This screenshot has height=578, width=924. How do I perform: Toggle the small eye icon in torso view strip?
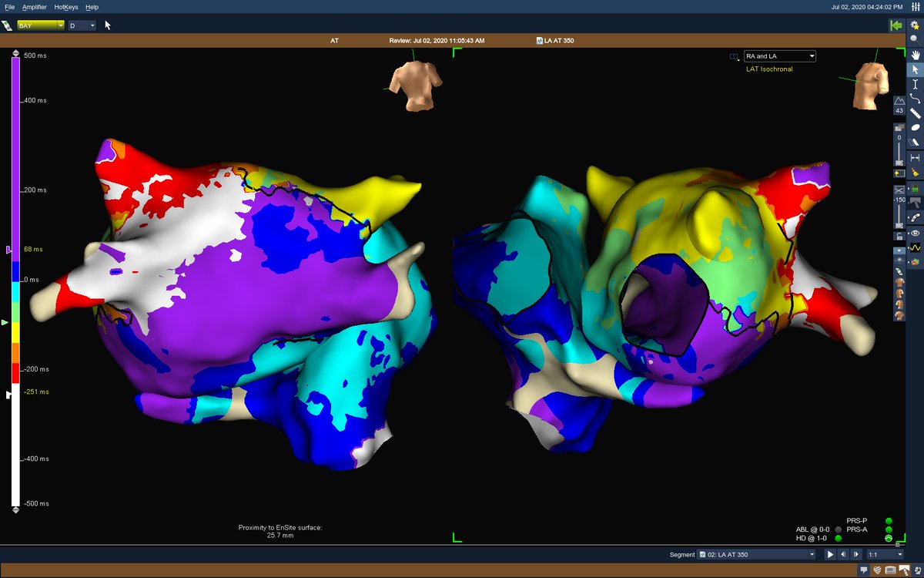point(899,260)
